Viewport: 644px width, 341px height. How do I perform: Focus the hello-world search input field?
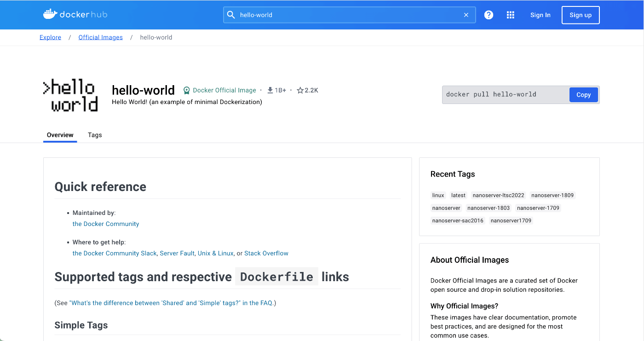click(x=350, y=15)
